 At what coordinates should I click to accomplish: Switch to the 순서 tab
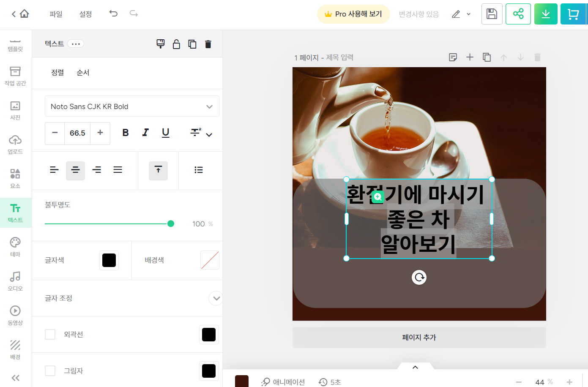click(x=83, y=72)
